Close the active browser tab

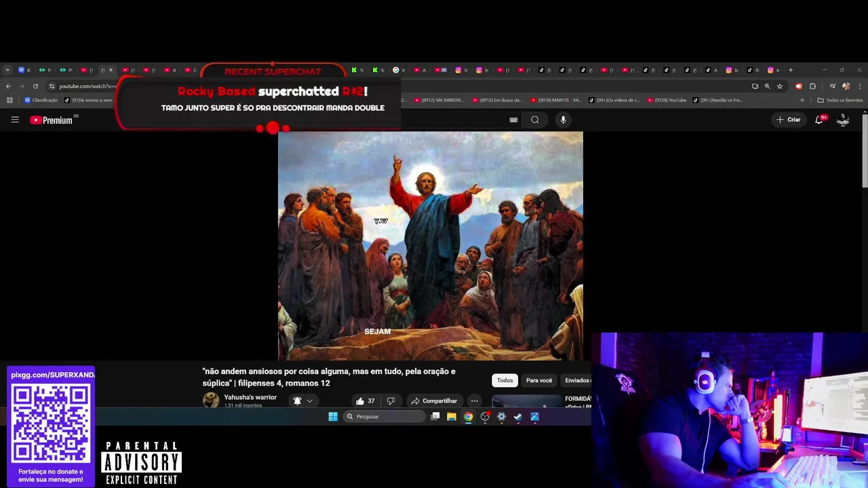111,70
